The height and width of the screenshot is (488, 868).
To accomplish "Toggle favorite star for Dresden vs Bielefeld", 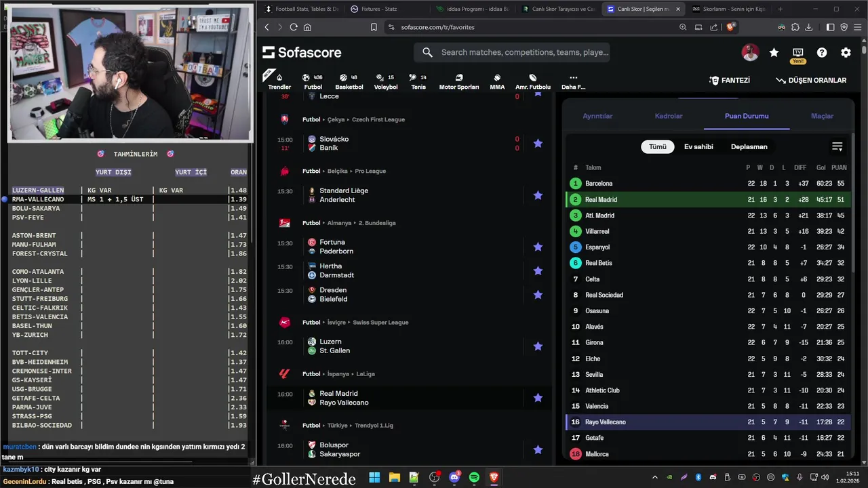I will coord(538,295).
